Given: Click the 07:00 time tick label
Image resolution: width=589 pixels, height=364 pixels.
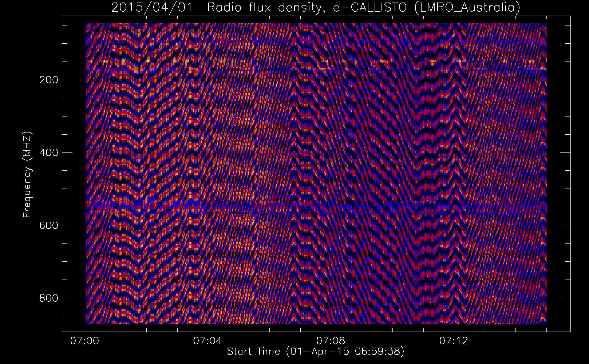Looking at the screenshot, I should (x=85, y=341).
